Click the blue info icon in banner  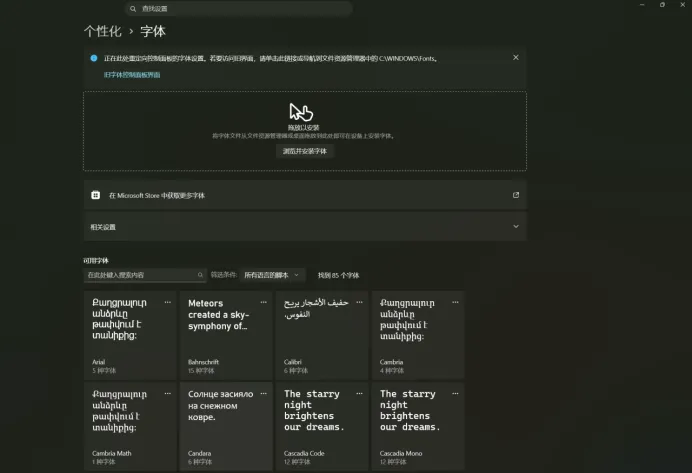pos(94,58)
